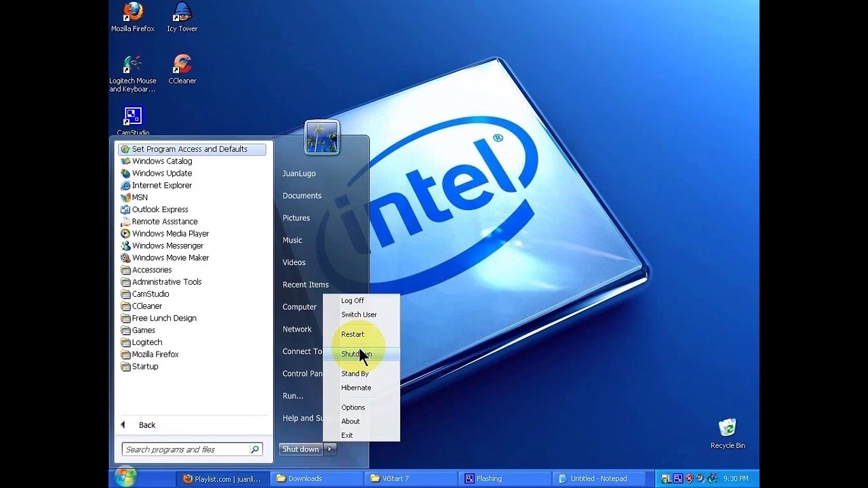Image resolution: width=868 pixels, height=488 pixels.
Task: Switch to Playlist.com Firefox taskbar button
Action: pos(222,479)
